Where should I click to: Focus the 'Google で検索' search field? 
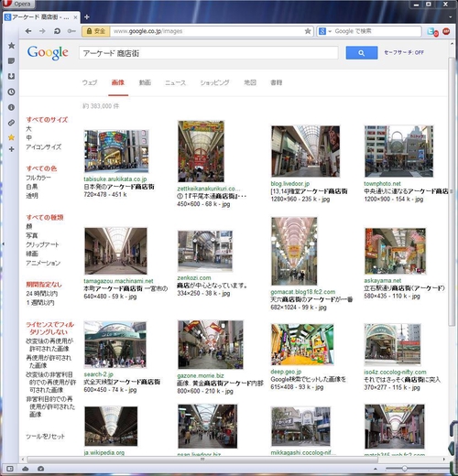tap(376, 31)
